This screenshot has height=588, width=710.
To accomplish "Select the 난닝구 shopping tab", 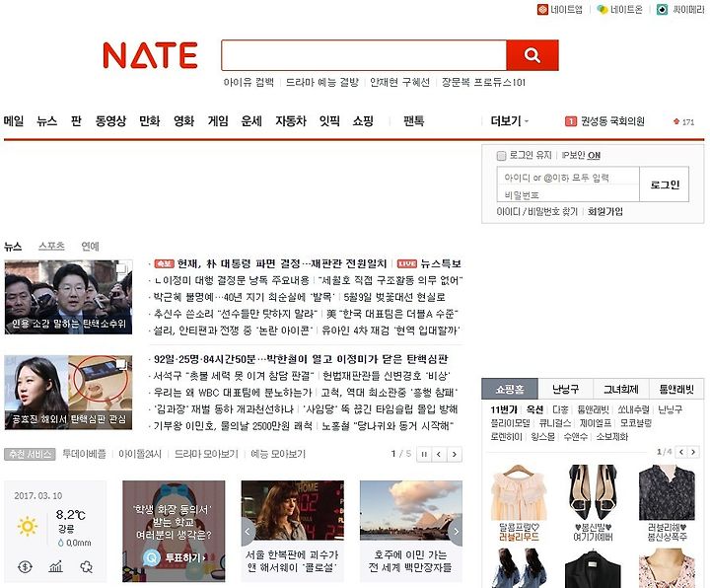I will (x=565, y=389).
